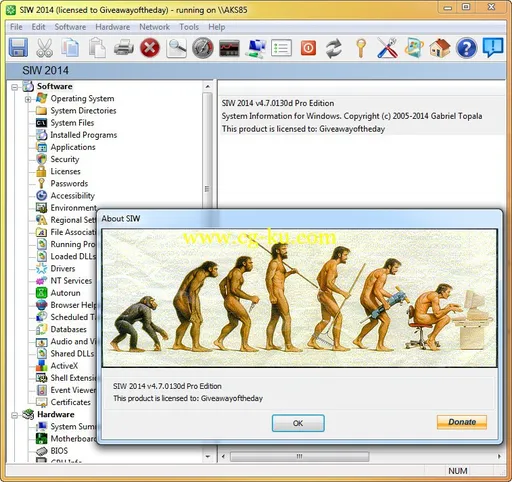Click tree panel scroll up arrow
This screenshot has height=482, width=512.
tap(208, 87)
